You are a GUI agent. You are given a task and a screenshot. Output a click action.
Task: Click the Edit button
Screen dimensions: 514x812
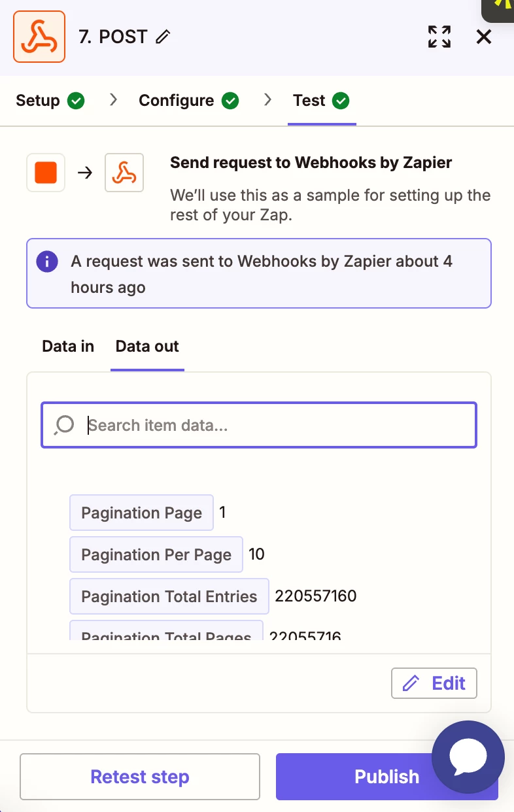(434, 683)
